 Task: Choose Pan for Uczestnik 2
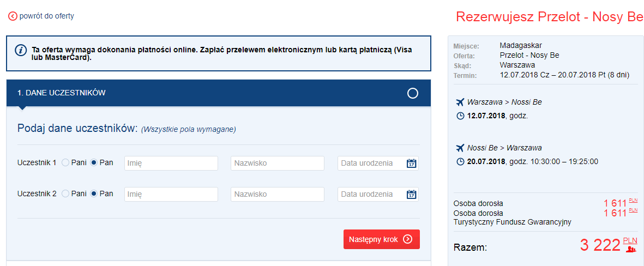click(94, 194)
